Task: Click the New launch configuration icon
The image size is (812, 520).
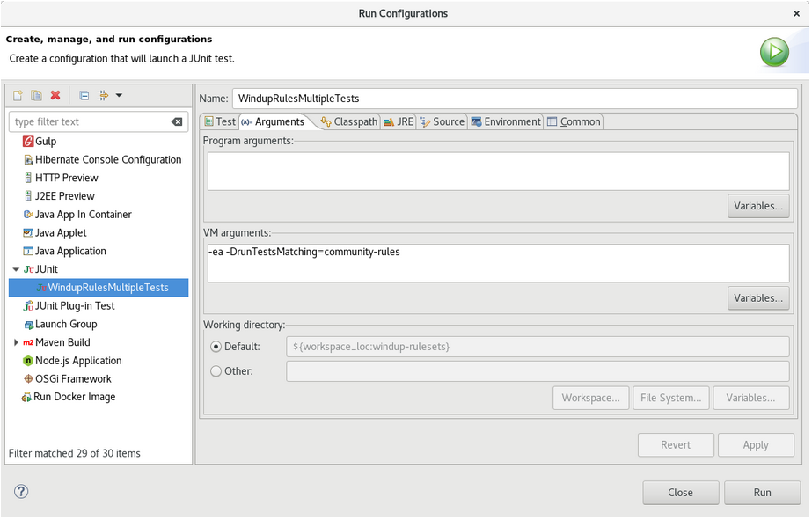Action: coord(17,96)
